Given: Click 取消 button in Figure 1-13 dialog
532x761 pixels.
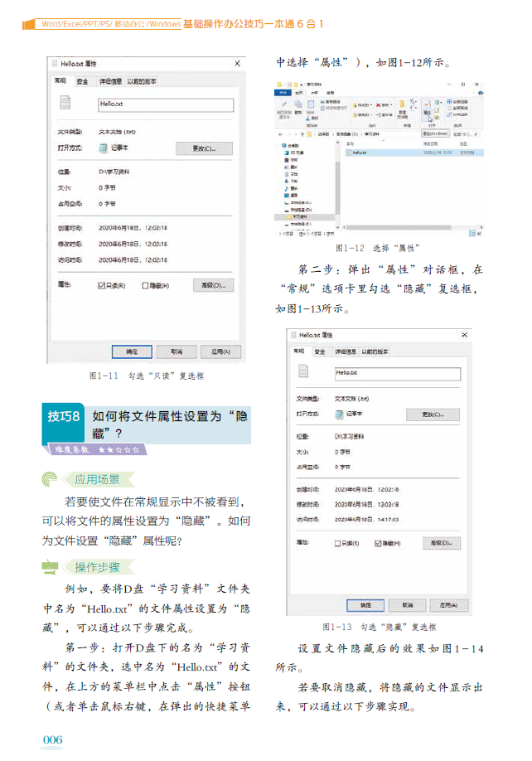Looking at the screenshot, I should [x=408, y=605].
